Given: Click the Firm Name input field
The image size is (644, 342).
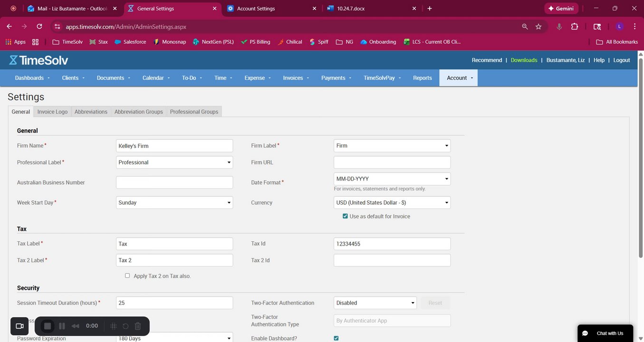Looking at the screenshot, I should pos(174,146).
